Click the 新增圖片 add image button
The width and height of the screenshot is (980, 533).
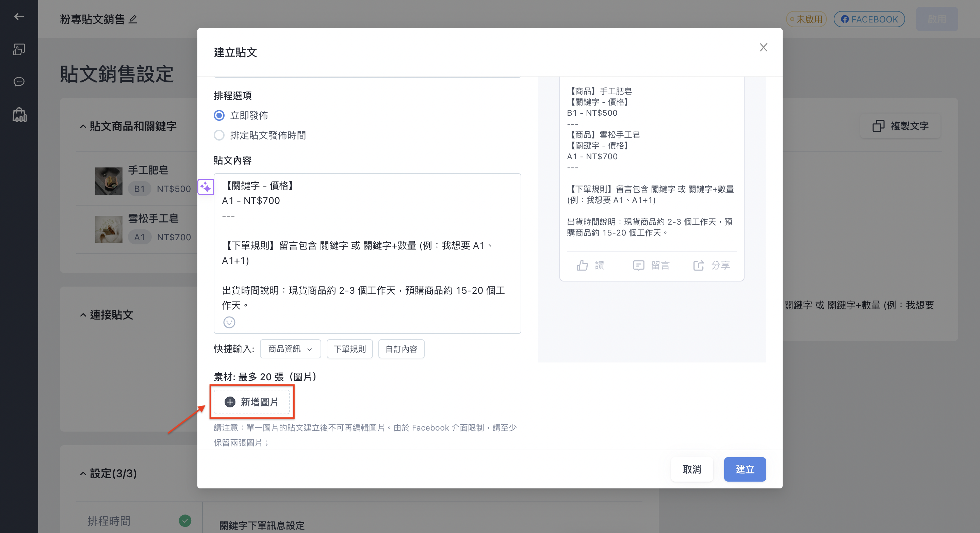252,402
